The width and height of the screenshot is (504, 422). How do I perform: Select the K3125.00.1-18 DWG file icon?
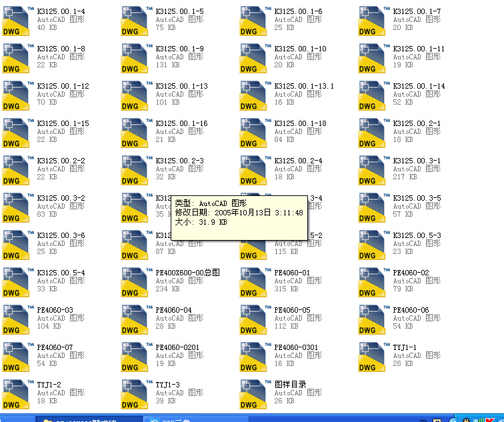pos(253,133)
